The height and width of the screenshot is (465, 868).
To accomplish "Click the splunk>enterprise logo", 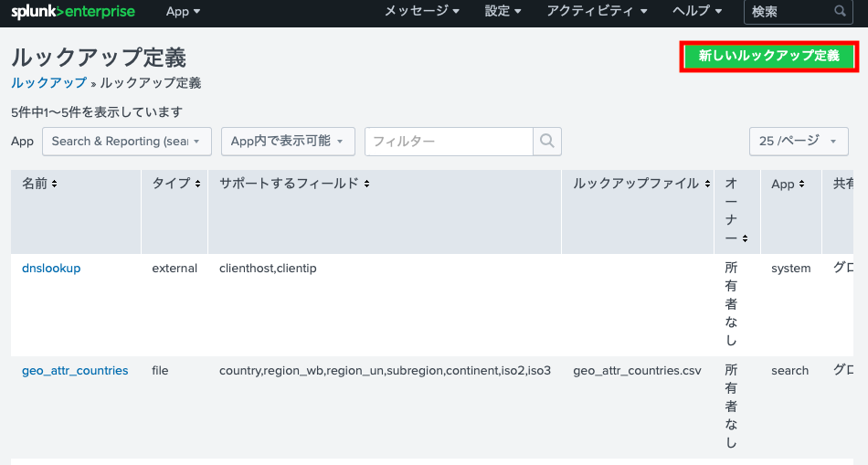I will pyautogui.click(x=73, y=11).
